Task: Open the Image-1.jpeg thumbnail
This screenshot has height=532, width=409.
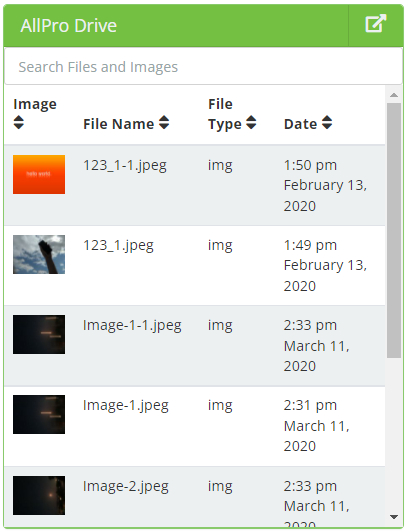Action: (x=39, y=414)
